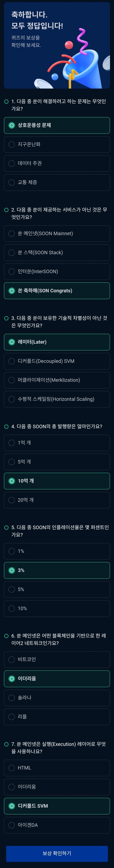Image resolution: width=114 pixels, height=868 pixels.
Task: Click the selected 상호운용성 문제 answer
Action: tap(57, 125)
